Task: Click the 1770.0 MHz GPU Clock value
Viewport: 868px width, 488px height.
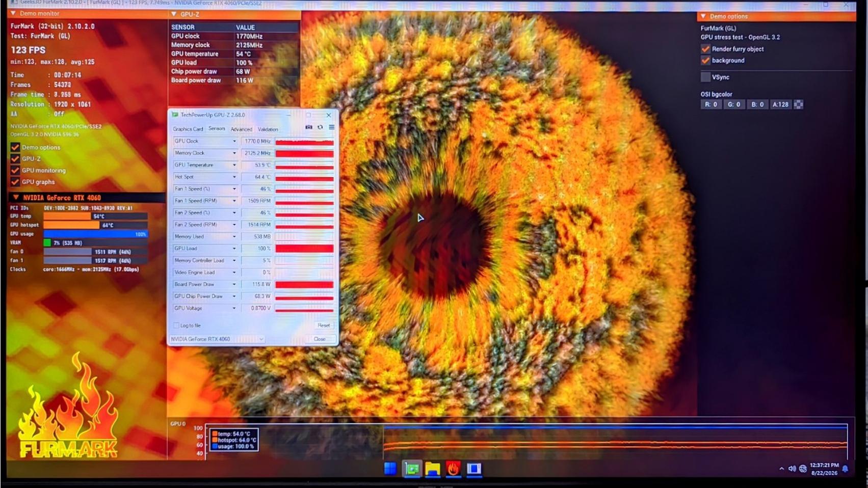Action: 257,141
